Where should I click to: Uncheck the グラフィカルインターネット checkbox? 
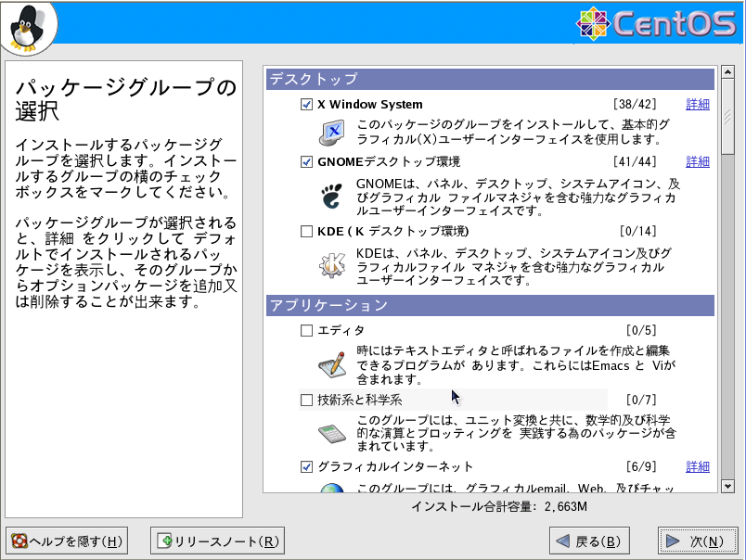tap(306, 467)
